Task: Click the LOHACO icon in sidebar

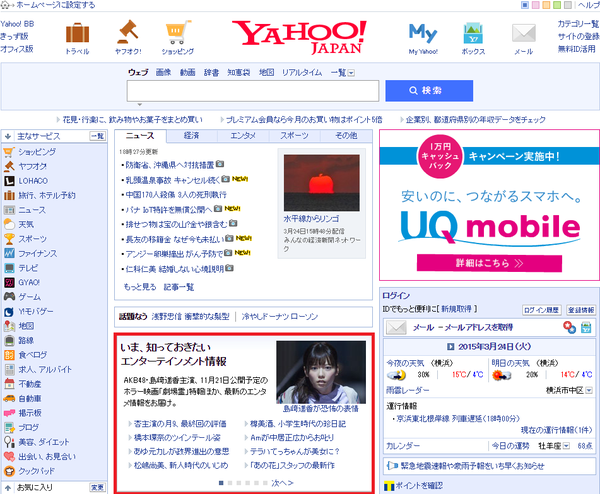Action: click(9, 181)
